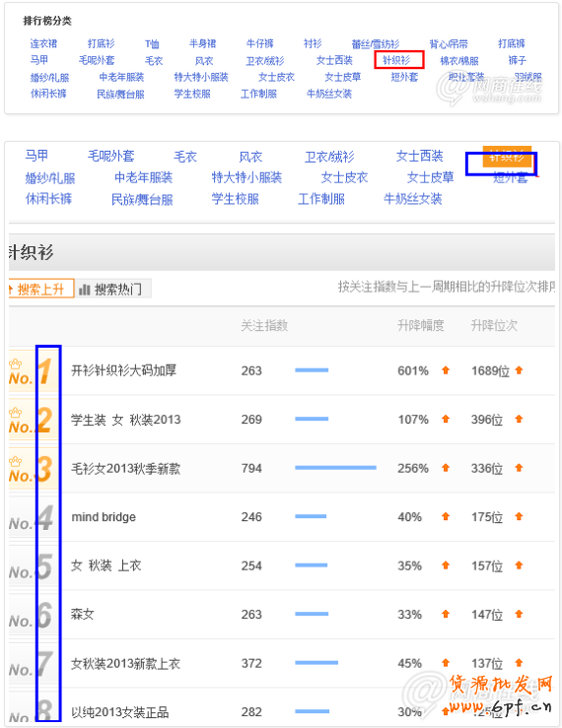Viewport: 562px width, 728px height.
Task: Open 女士皮草 in the lower category list
Action: point(431,177)
